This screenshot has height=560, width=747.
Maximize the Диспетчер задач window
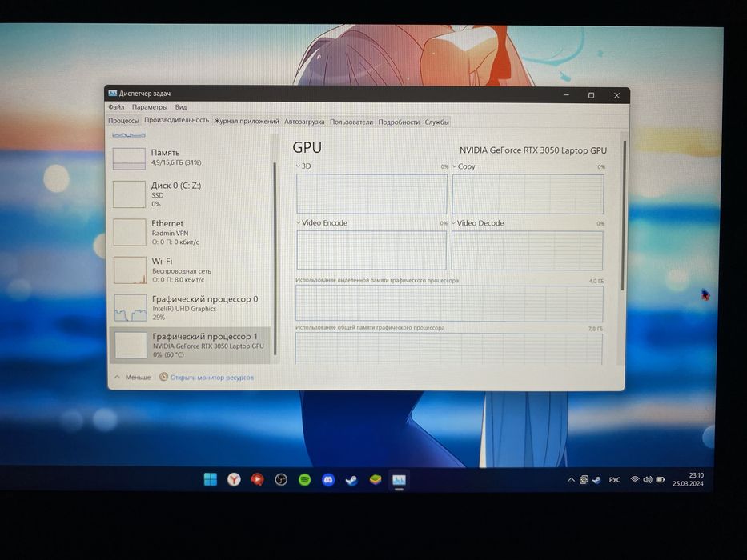click(x=591, y=95)
